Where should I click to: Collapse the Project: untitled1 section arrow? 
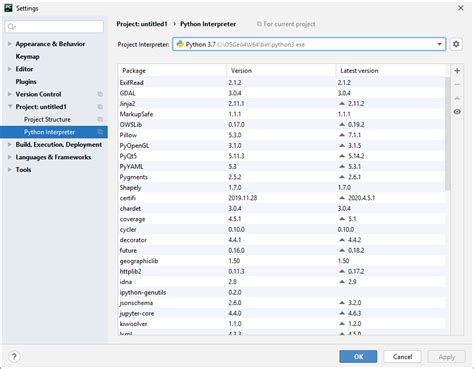click(x=10, y=107)
